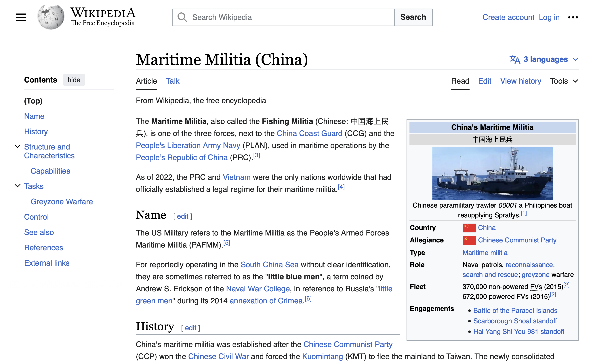Screen dimensions: 591x364
Task: Hide the Contents sidebar
Action: [x=74, y=80]
